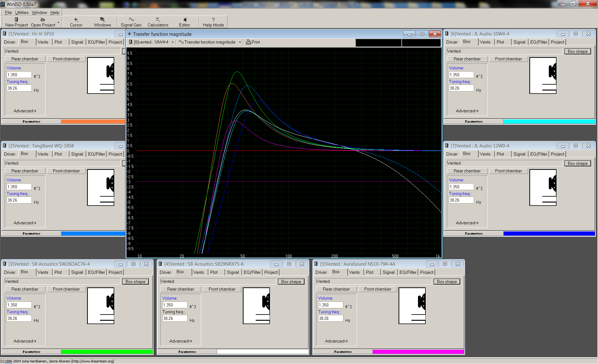This screenshot has width=598, height=364.
Task: Click green color bar in SW26DAC76-4 window
Action: pos(107,352)
